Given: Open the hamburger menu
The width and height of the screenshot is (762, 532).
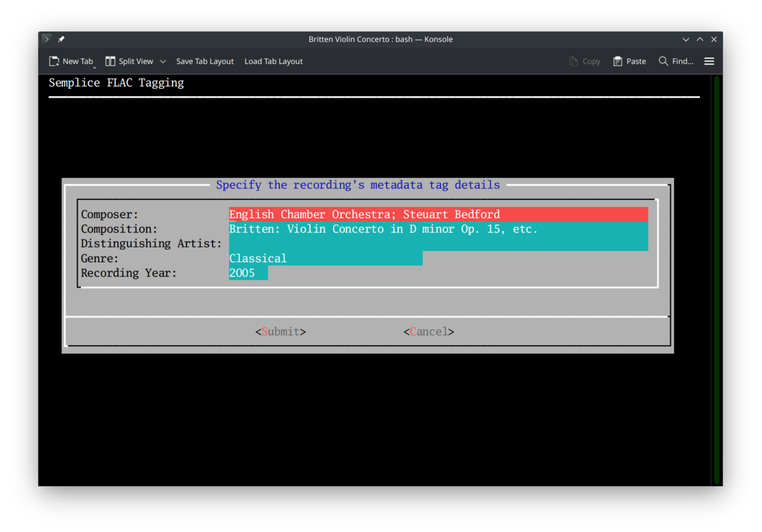Looking at the screenshot, I should 709,61.
